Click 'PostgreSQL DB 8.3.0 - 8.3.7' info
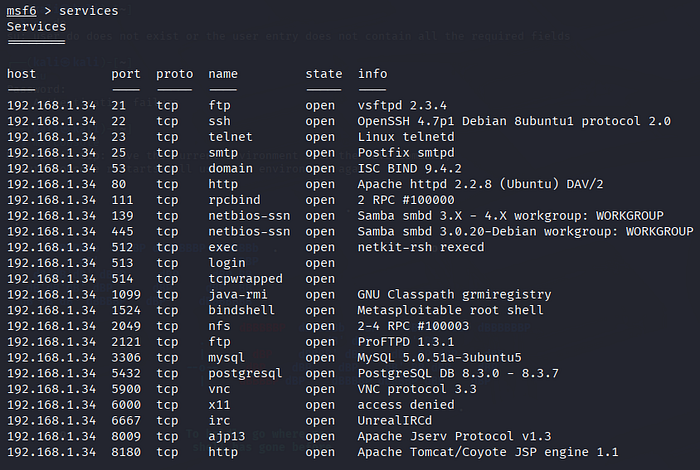Viewport: 700px width, 470px height. coord(458,374)
